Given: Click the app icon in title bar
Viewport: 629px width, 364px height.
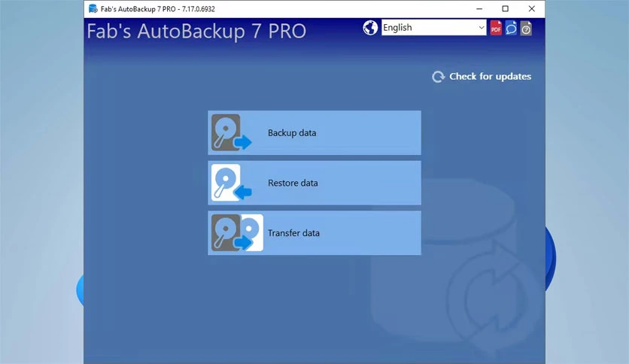Looking at the screenshot, I should (93, 8).
